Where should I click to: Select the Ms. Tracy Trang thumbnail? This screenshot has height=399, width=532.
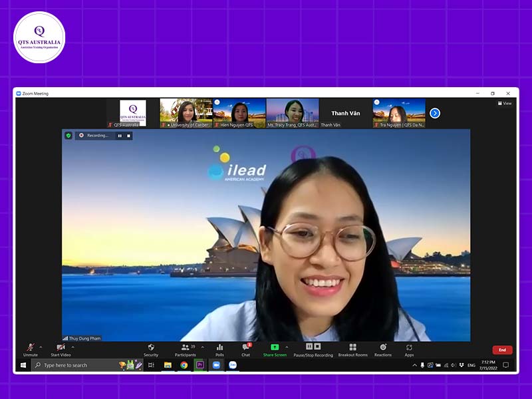point(293,113)
